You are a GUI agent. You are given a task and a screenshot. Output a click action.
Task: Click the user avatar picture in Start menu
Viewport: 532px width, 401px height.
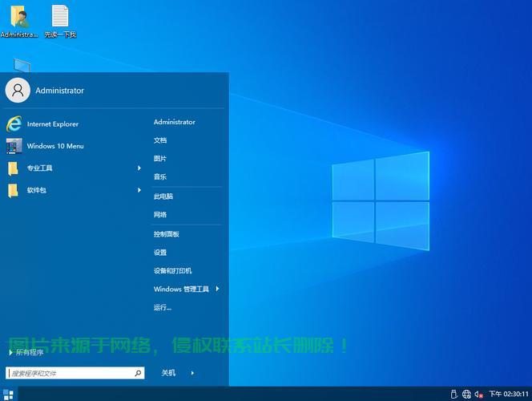pos(18,91)
